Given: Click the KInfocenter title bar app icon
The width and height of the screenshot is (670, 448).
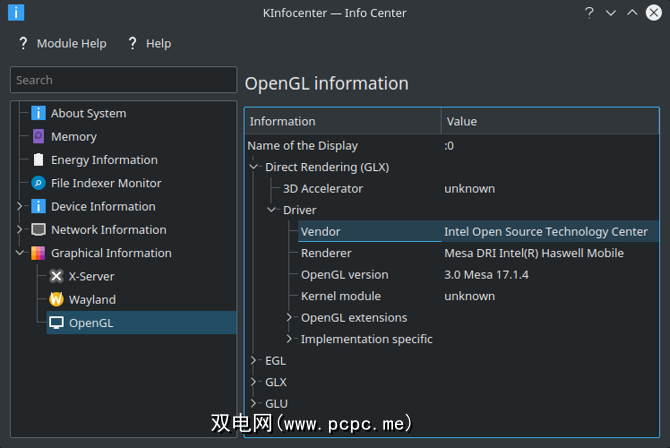Looking at the screenshot, I should (x=15, y=12).
